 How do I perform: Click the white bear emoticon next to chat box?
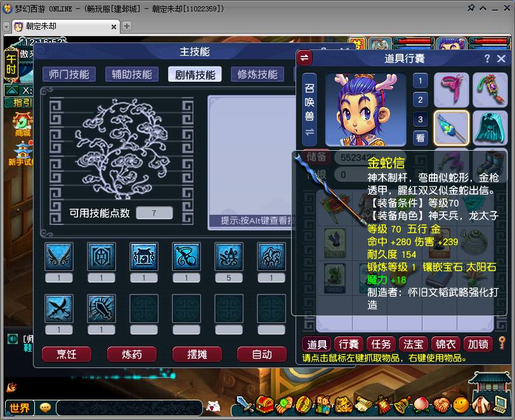click(213, 407)
